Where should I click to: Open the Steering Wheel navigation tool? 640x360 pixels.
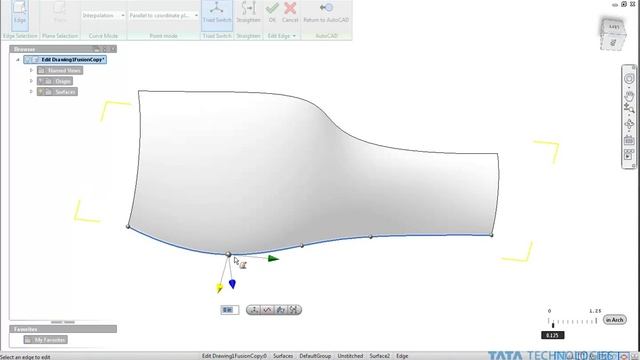point(629,78)
